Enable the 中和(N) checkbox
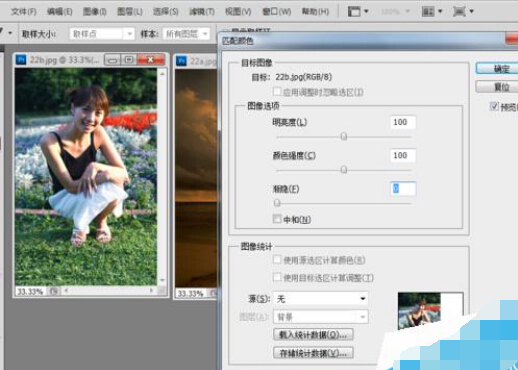518x370 pixels. tap(277, 219)
